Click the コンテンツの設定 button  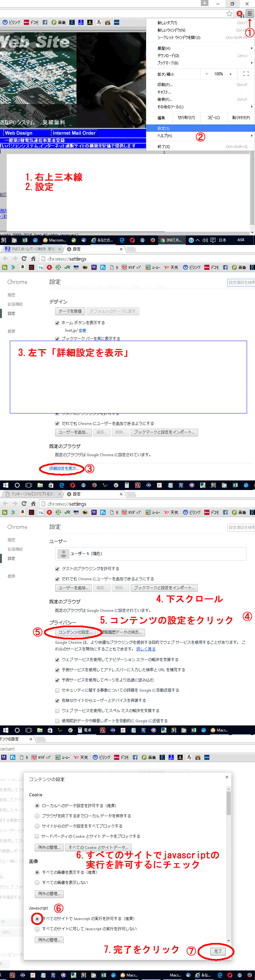(75, 632)
